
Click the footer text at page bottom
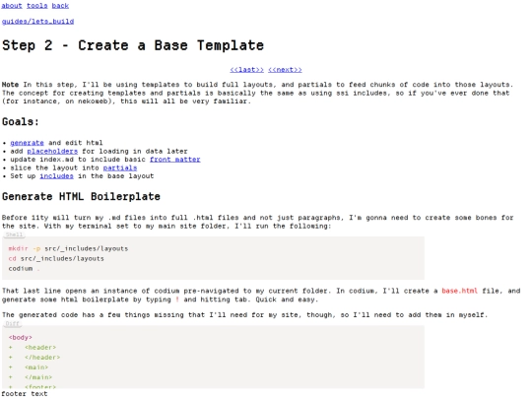point(25,393)
